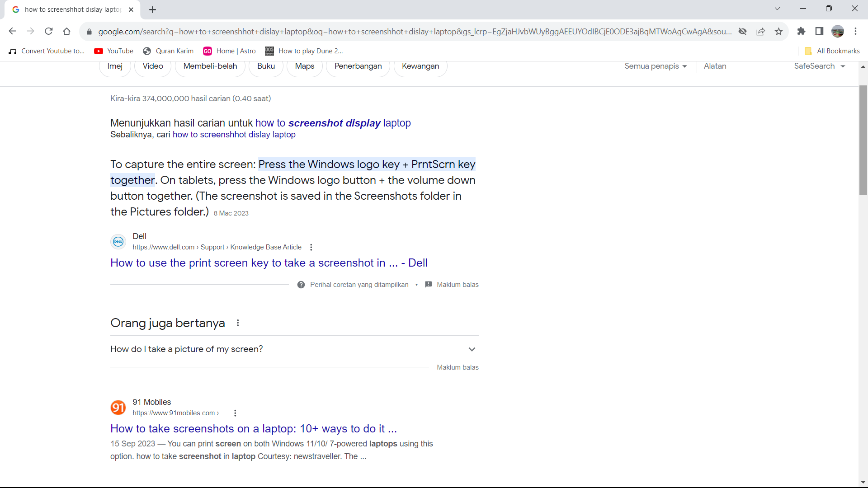Open the tab search chevron
This screenshot has width=868, height=488.
coord(777,9)
